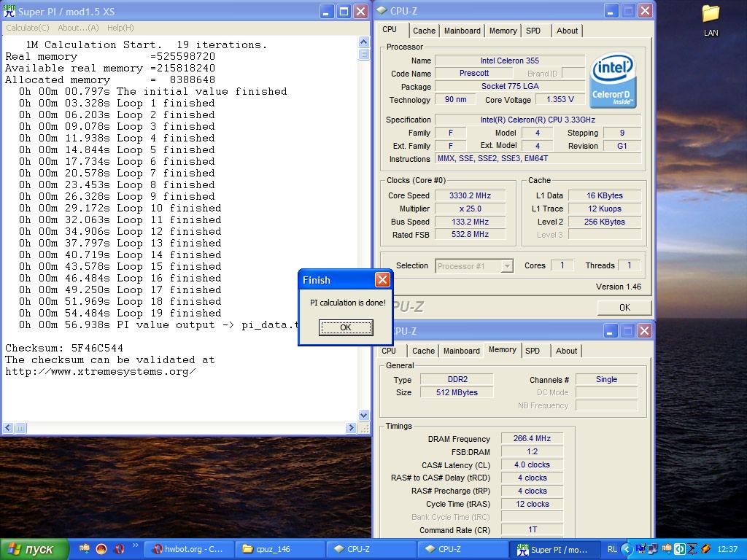Click the xtremesystems.org URL line
This screenshot has width=747, height=560.
click(100, 371)
